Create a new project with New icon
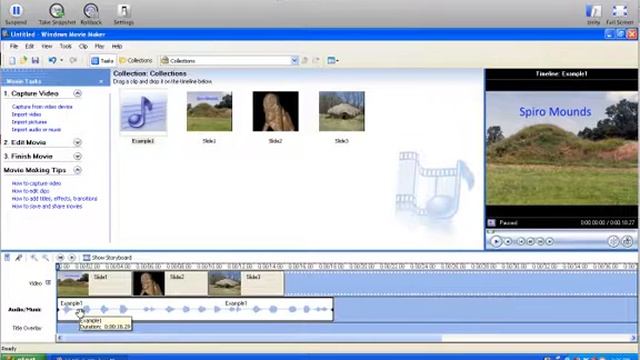The width and height of the screenshot is (640, 360). [12, 60]
